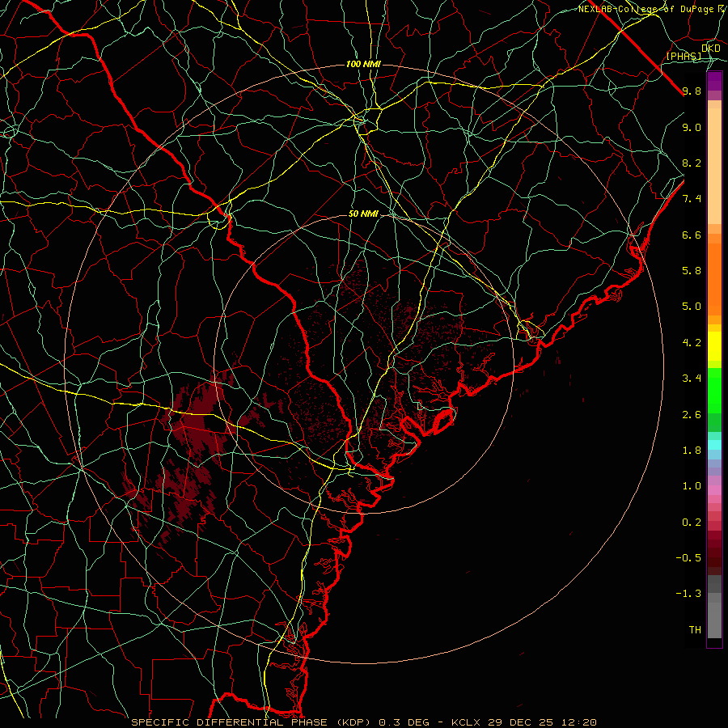
Task: Click the [PHAS] unit label
Action: pyautogui.click(x=684, y=56)
